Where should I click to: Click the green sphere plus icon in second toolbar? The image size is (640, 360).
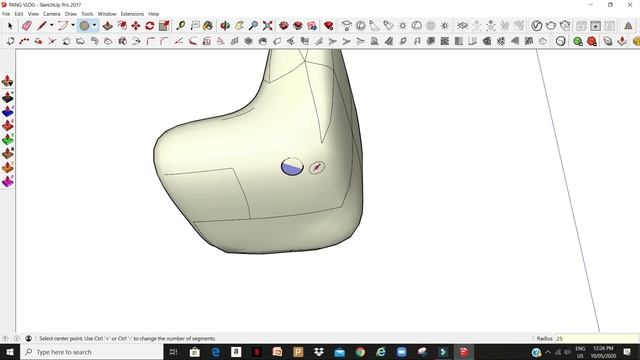pyautogui.click(x=578, y=41)
